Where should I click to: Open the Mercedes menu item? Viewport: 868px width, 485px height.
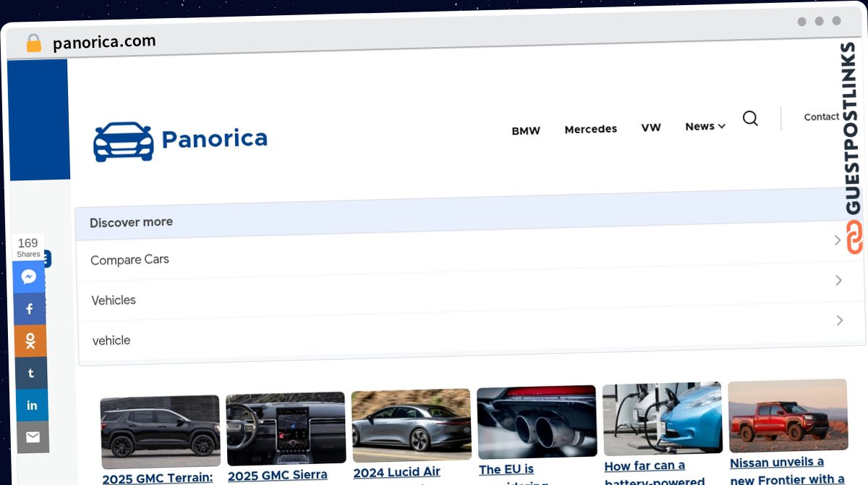tap(591, 129)
